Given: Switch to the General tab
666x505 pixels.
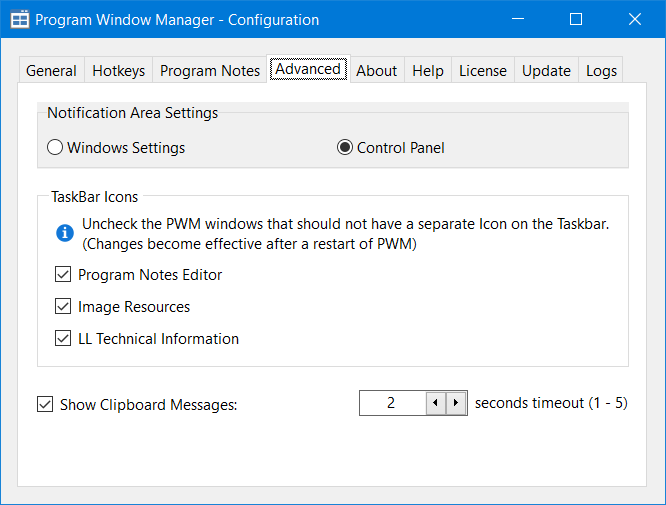Looking at the screenshot, I should click(x=51, y=71).
